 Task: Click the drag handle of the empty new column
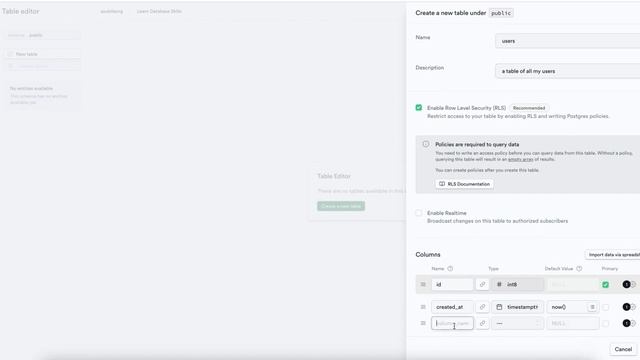tap(423, 323)
